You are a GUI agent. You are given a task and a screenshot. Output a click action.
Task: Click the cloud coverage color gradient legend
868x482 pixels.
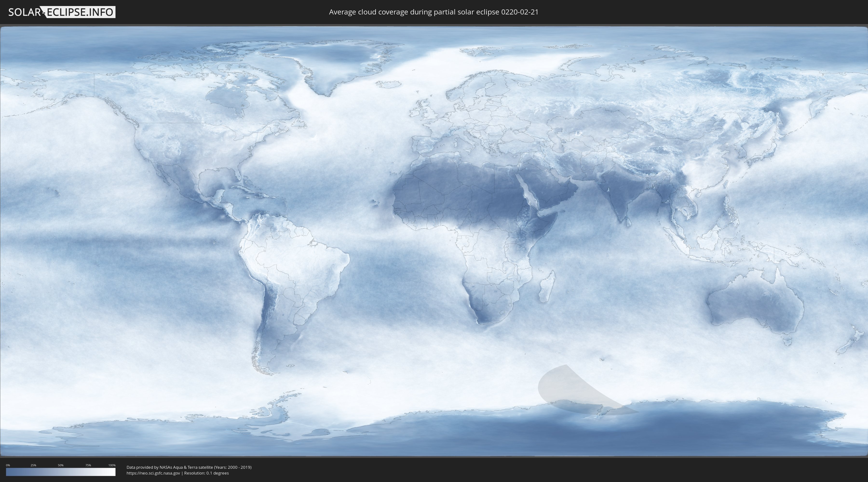coord(61,472)
